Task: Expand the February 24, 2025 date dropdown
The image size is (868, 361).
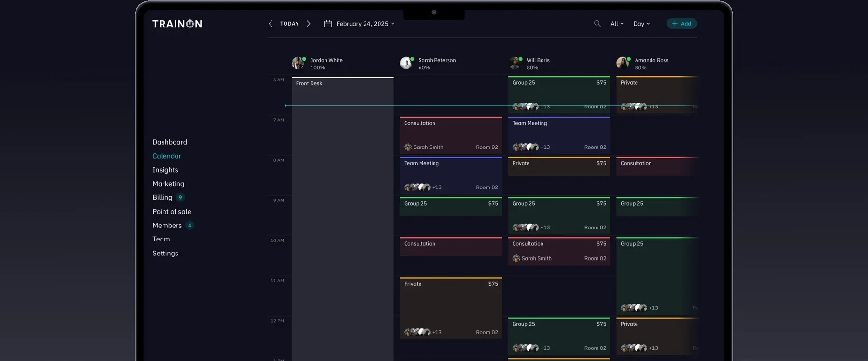Action: pyautogui.click(x=365, y=24)
